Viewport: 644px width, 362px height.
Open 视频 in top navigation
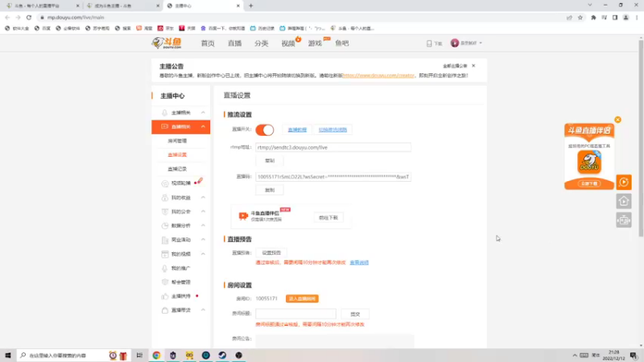[x=288, y=43]
